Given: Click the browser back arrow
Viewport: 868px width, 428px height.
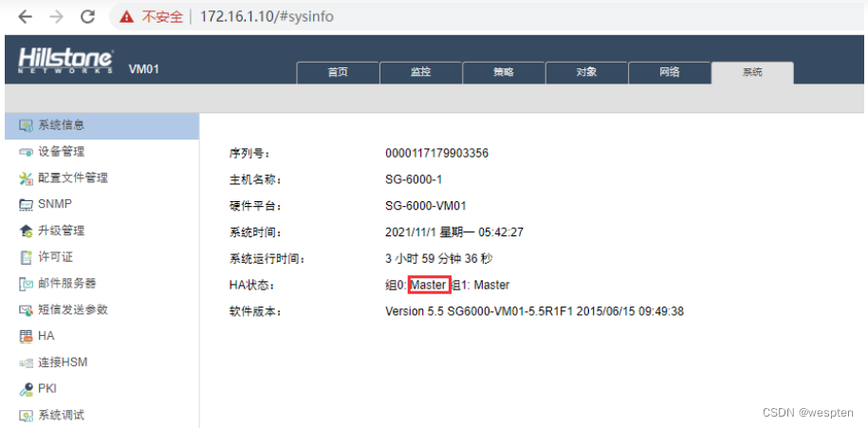Looking at the screenshot, I should [x=25, y=17].
